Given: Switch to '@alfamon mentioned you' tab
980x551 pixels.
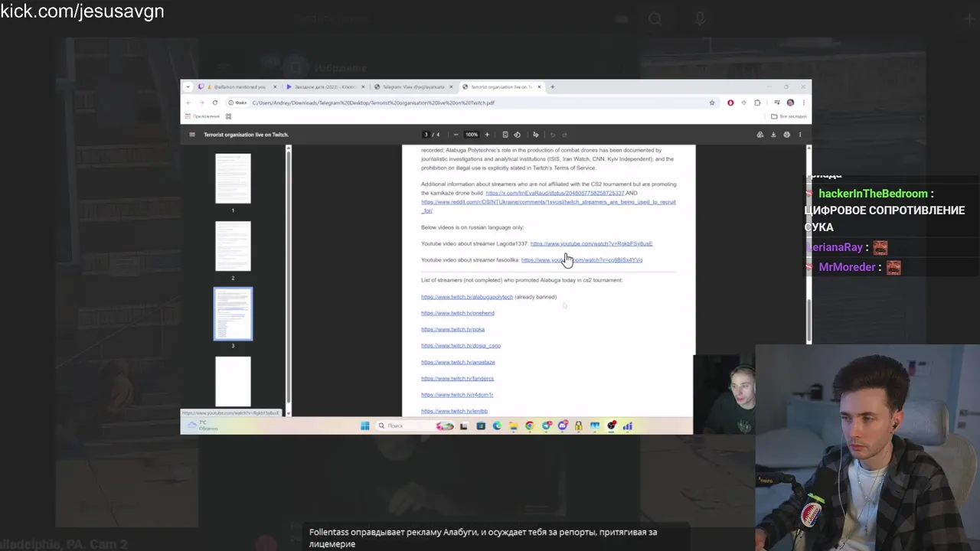Looking at the screenshot, I should point(237,86).
